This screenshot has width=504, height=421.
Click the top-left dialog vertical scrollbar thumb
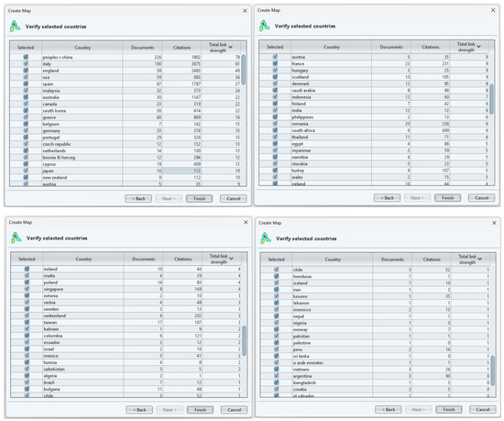244,70
